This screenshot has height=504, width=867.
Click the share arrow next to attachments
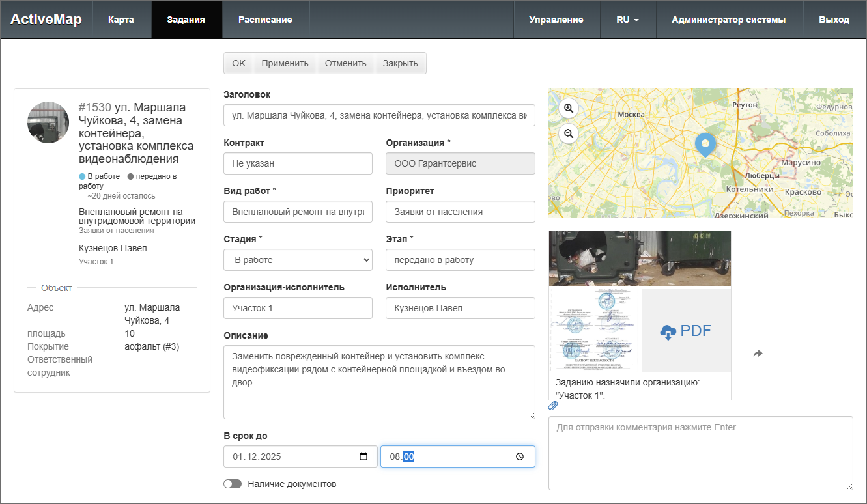[758, 354]
